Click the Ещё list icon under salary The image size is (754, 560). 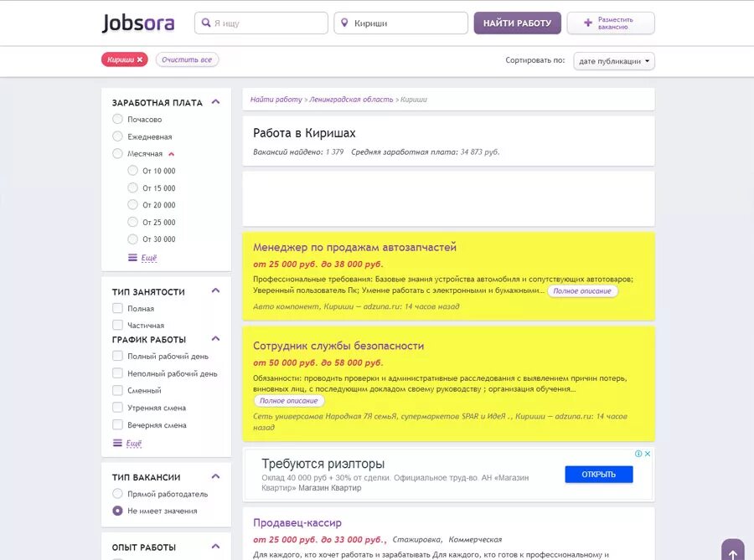tap(132, 258)
